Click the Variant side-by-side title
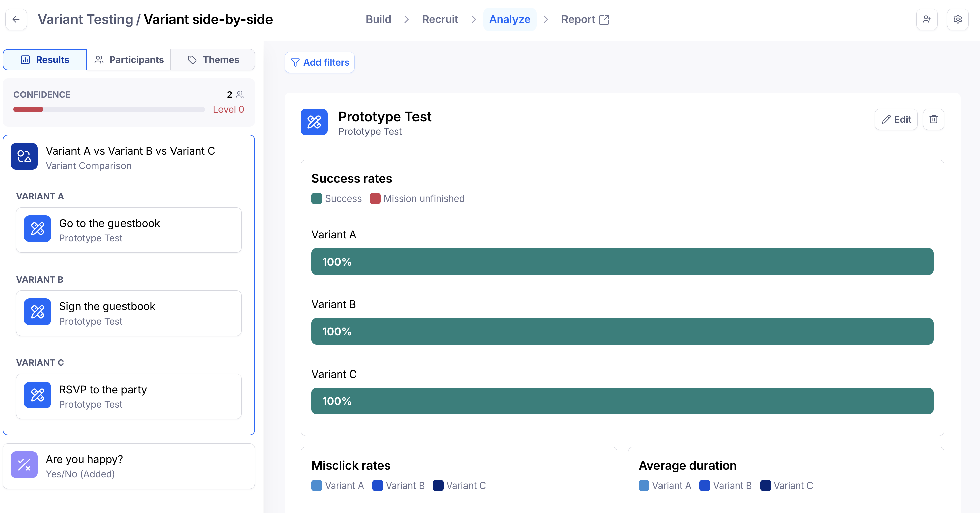The image size is (980, 513). tap(208, 19)
